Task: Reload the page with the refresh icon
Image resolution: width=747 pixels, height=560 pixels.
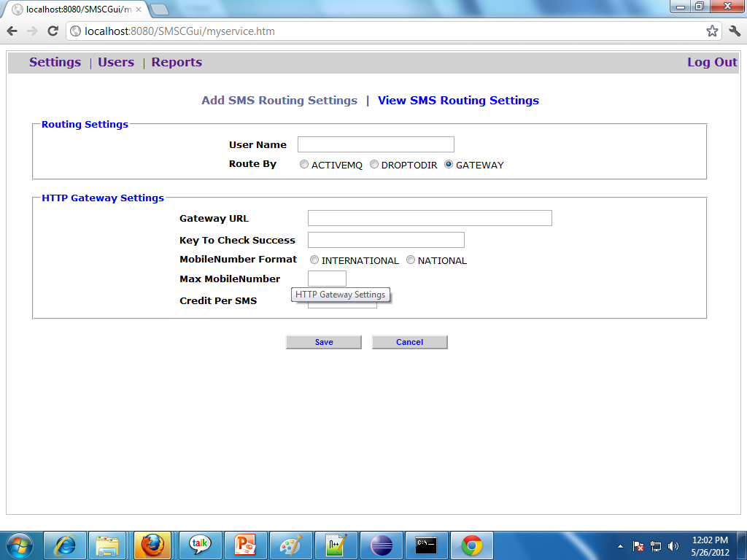Action: point(53,31)
